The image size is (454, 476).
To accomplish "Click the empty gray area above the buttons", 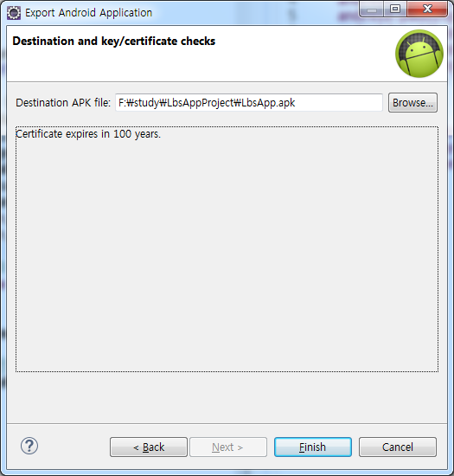I will (x=227, y=398).
